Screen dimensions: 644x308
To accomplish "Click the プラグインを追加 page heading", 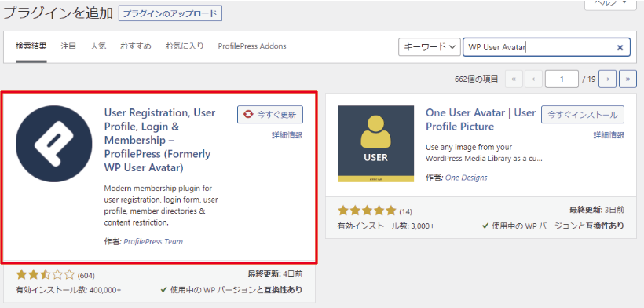I will (58, 13).
